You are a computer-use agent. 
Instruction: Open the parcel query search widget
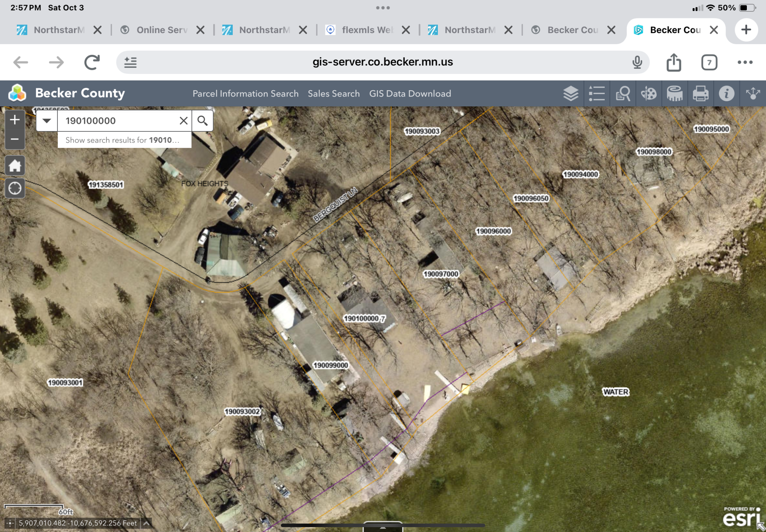[623, 94]
